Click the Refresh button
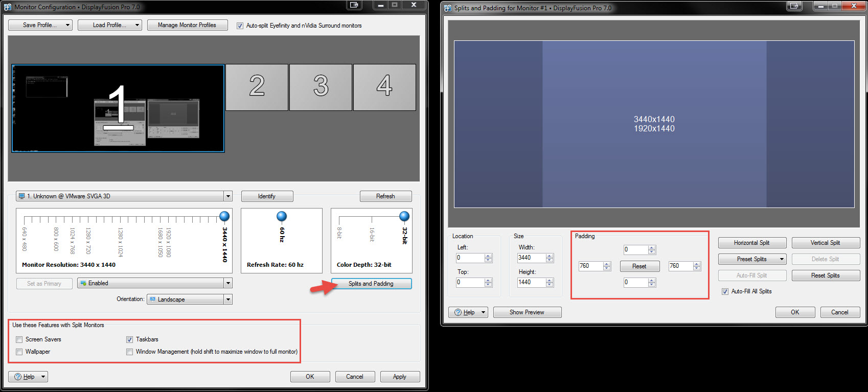868x392 pixels. pos(385,196)
